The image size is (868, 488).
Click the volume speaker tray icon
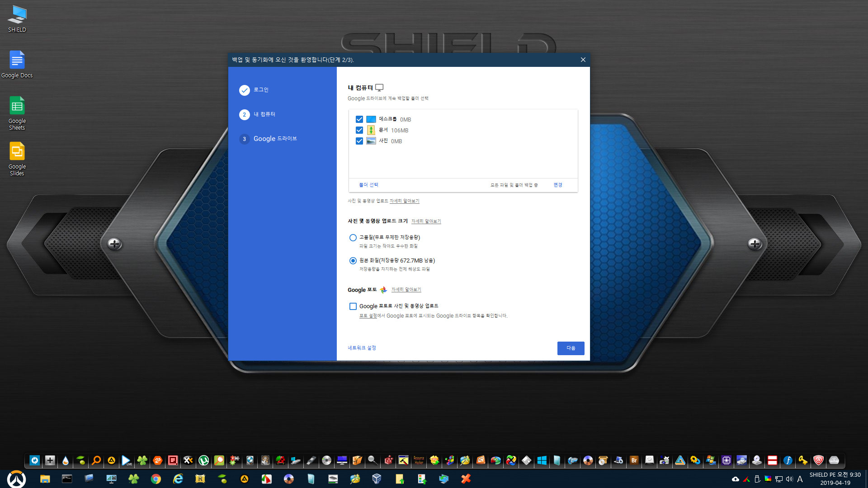point(789,479)
